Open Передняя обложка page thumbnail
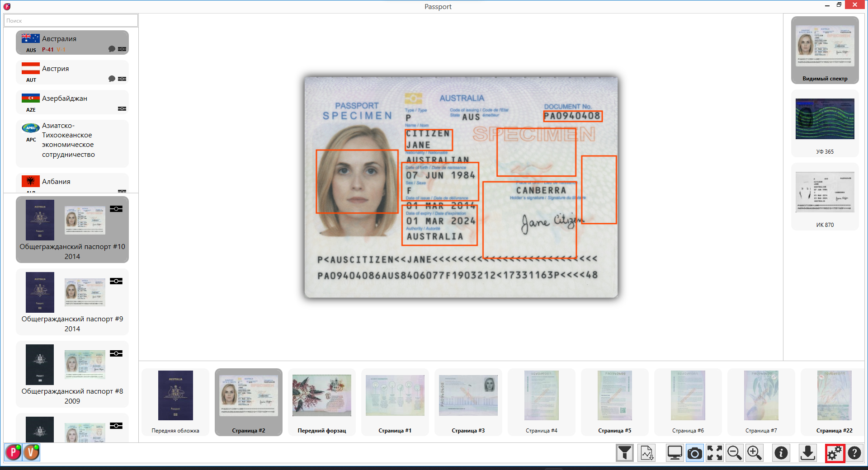868x470 pixels. [x=175, y=402]
